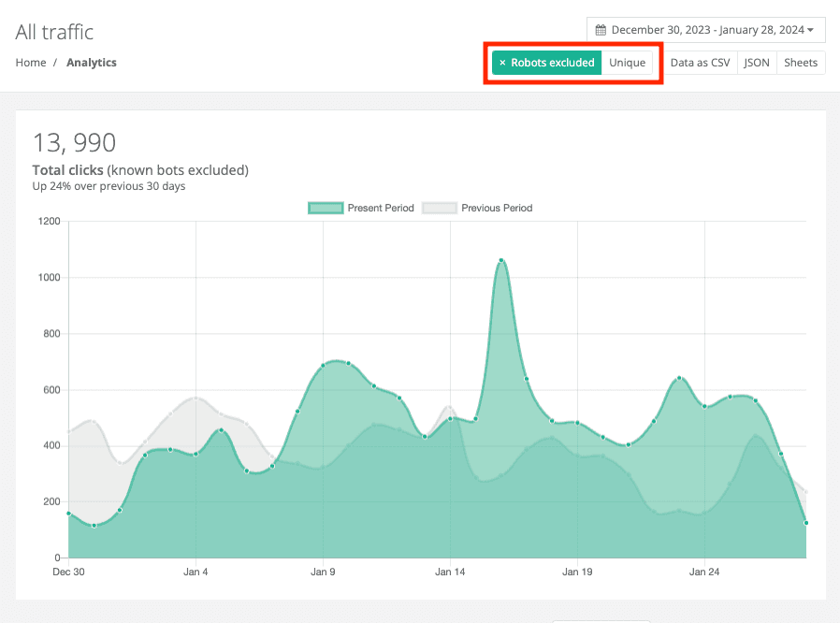Open the Sheets export option
The height and width of the screenshot is (623, 840).
801,63
